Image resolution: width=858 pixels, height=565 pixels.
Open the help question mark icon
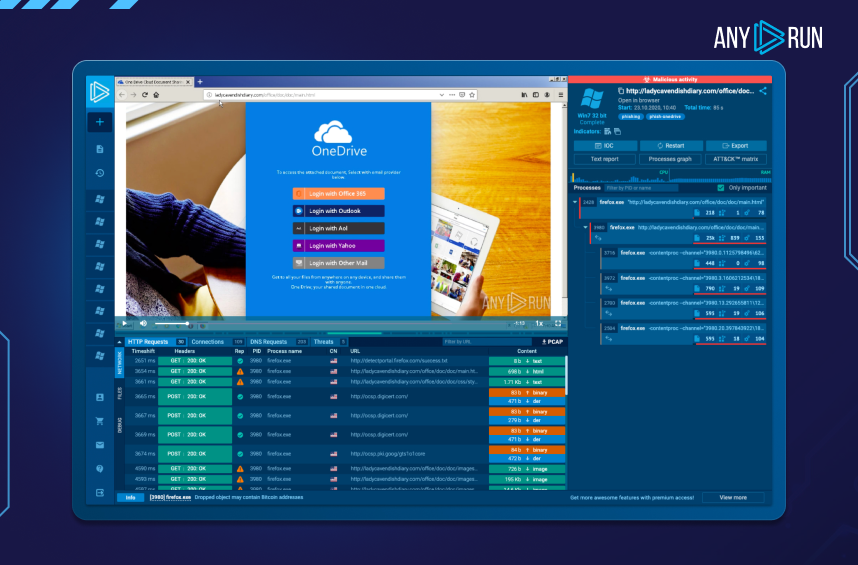point(100,469)
